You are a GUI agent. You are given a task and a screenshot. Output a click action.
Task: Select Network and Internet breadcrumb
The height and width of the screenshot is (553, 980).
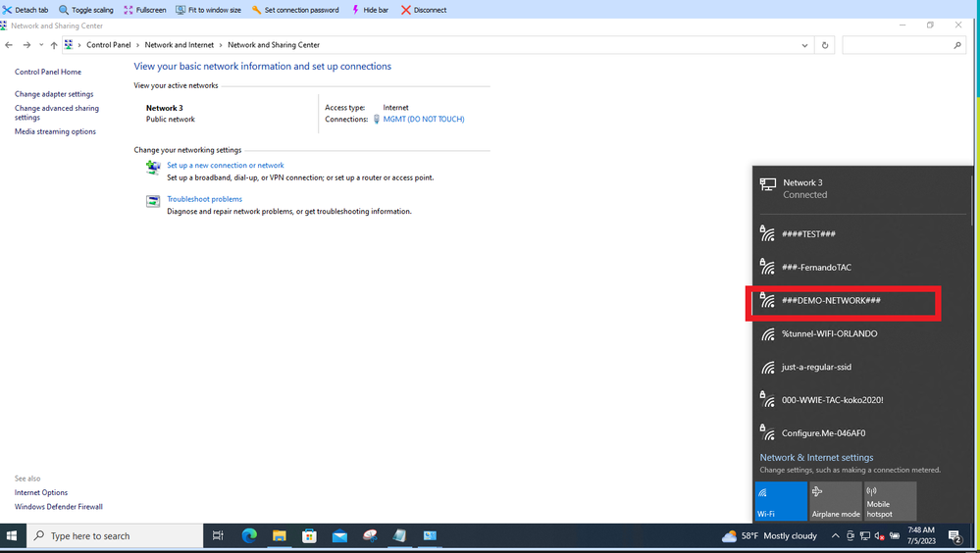[x=179, y=45]
